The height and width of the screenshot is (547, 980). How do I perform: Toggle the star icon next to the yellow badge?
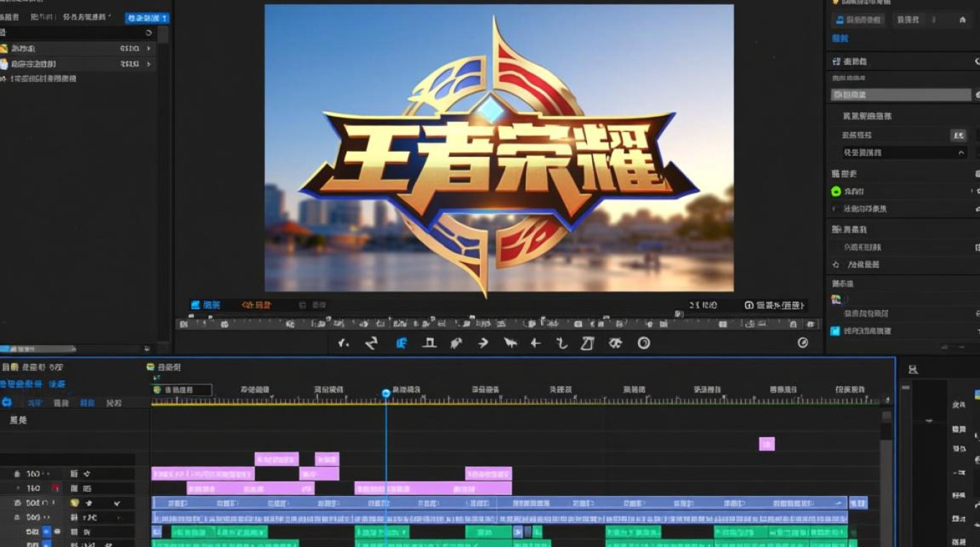tap(89, 503)
